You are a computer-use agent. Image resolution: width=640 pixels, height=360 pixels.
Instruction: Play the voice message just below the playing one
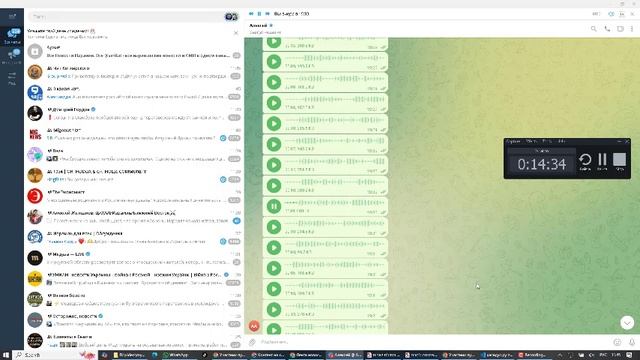(274, 227)
